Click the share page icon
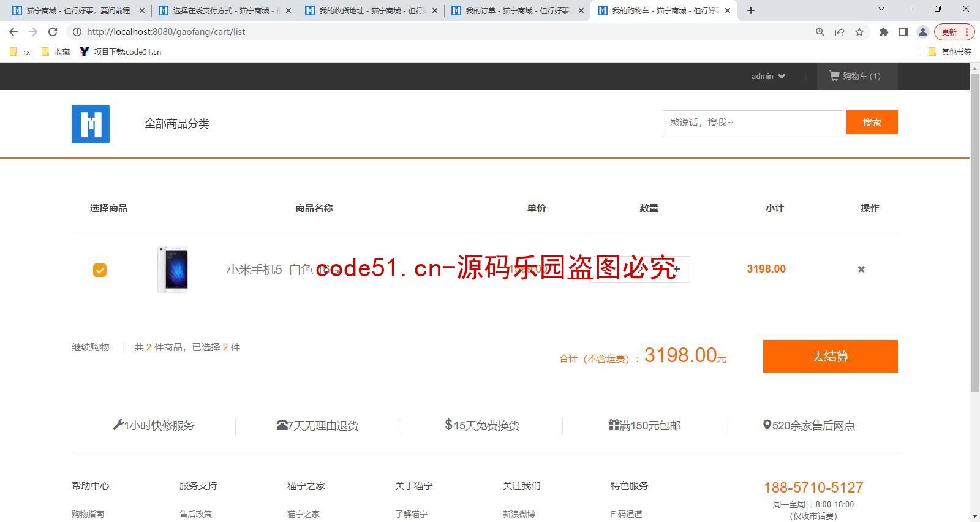 840,32
